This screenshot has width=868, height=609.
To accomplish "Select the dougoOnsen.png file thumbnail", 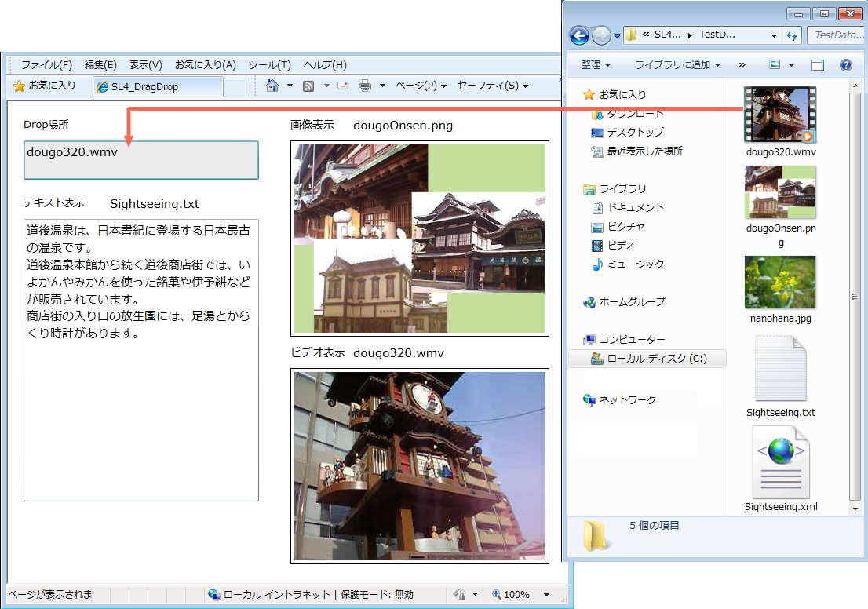I will (x=780, y=192).
